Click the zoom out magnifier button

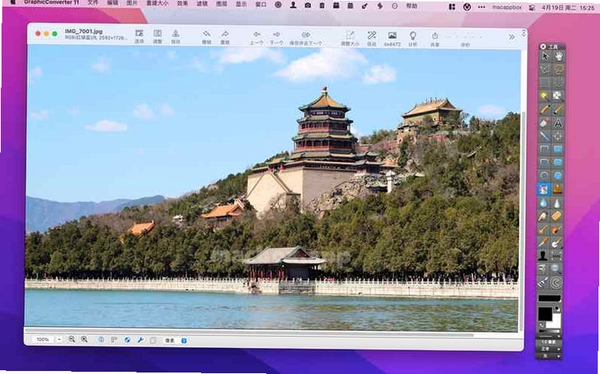(x=72, y=339)
